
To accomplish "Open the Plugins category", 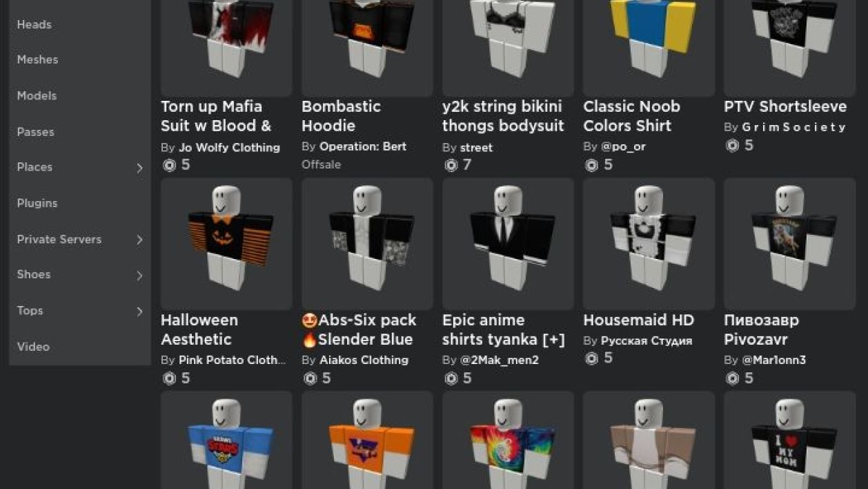I will pos(37,203).
